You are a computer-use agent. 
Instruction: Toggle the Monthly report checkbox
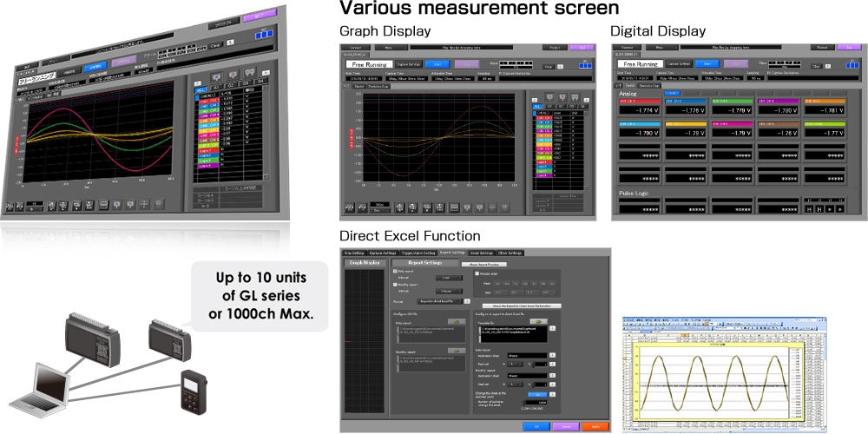(395, 284)
